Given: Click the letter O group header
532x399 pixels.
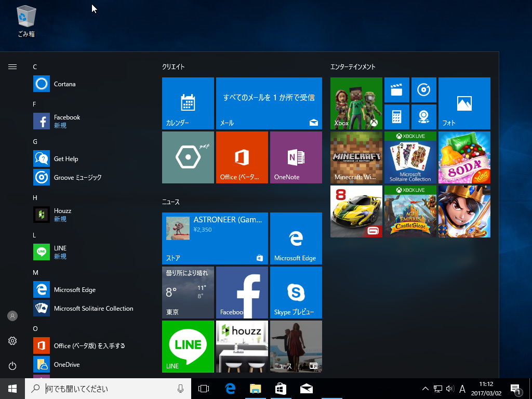Looking at the screenshot, I should pos(35,328).
